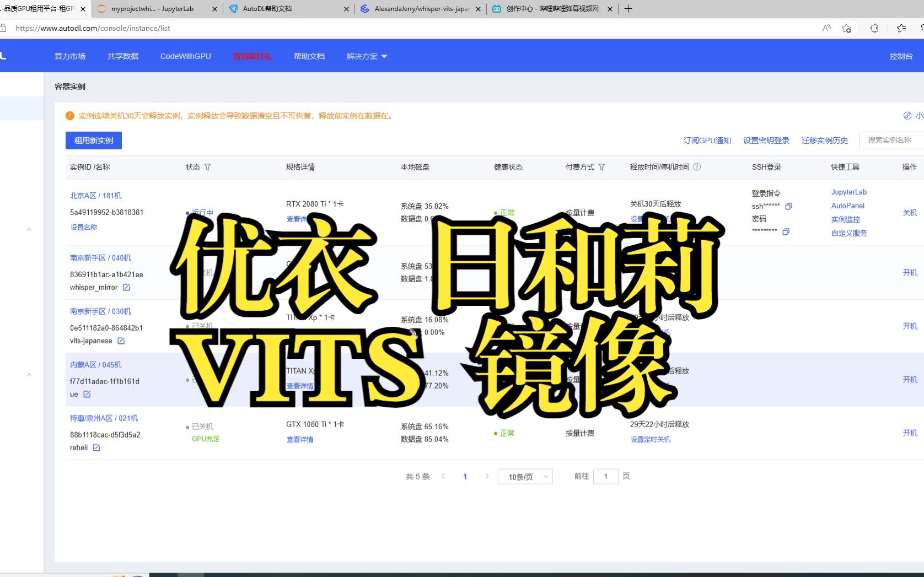Switch to the myprojectwhi JupyterLab browser tab
The image size is (924, 577).
pos(152,9)
